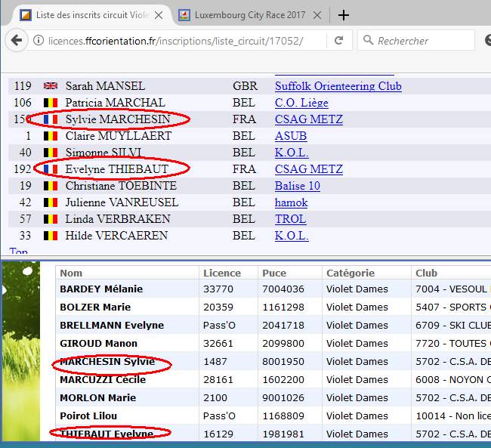
Task: Open K.O.L. link in Simonne SILVI row
Action: pyautogui.click(x=292, y=153)
